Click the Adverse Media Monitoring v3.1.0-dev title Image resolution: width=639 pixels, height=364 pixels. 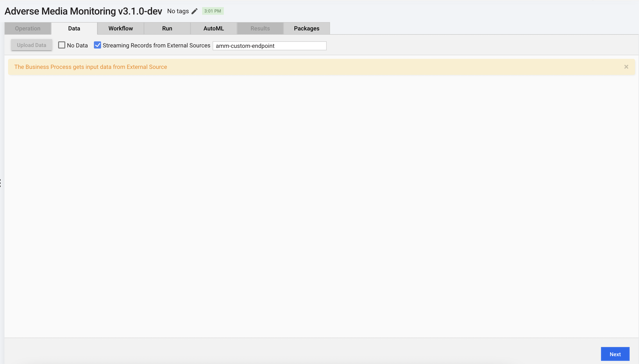click(83, 11)
